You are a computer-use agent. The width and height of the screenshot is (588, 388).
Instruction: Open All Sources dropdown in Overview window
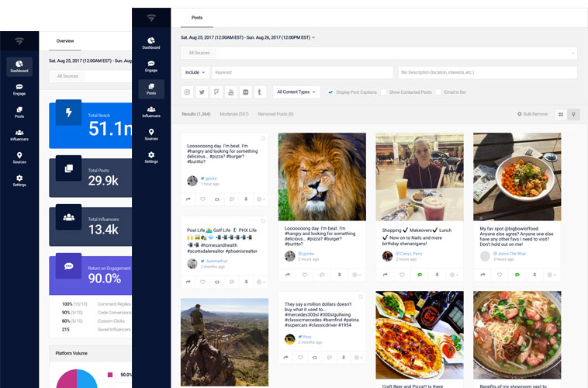coord(91,76)
